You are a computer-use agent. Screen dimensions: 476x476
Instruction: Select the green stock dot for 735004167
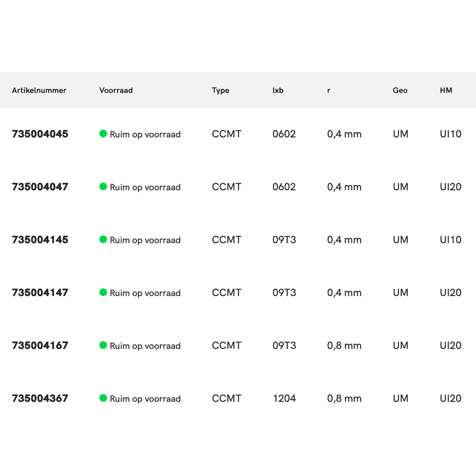(x=103, y=345)
